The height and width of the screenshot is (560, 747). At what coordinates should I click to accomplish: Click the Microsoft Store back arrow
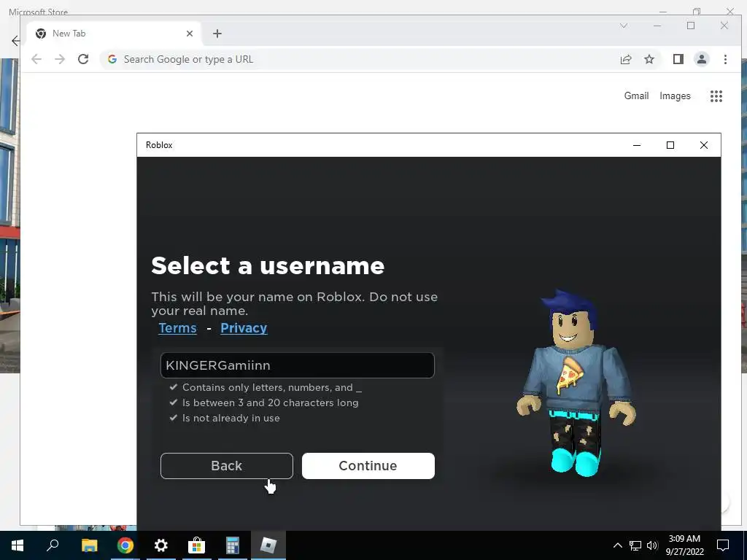click(x=15, y=41)
